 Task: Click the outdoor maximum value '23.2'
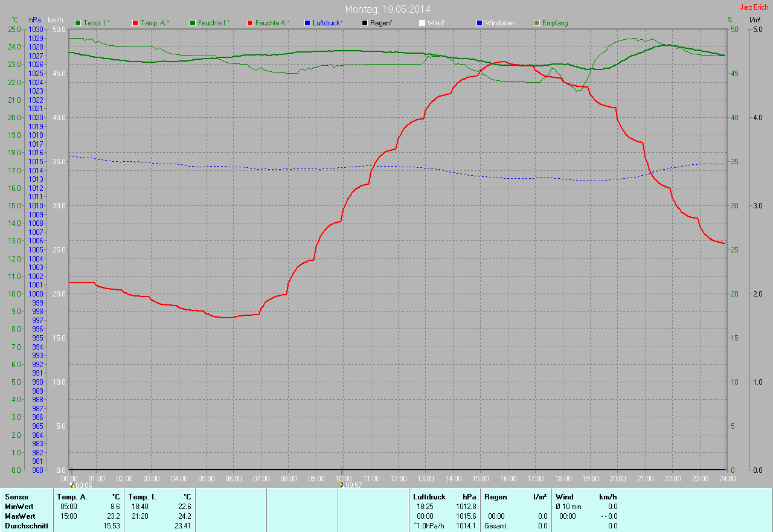114,516
